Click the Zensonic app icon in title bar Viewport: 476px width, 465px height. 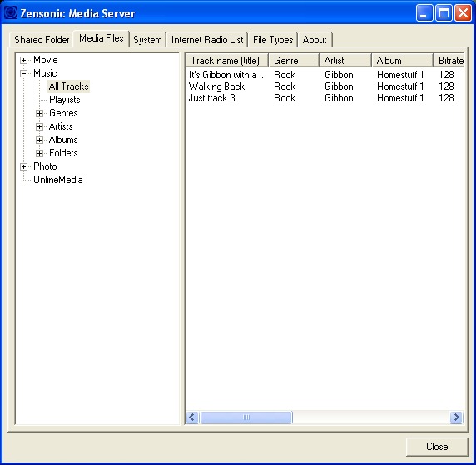click(x=11, y=12)
